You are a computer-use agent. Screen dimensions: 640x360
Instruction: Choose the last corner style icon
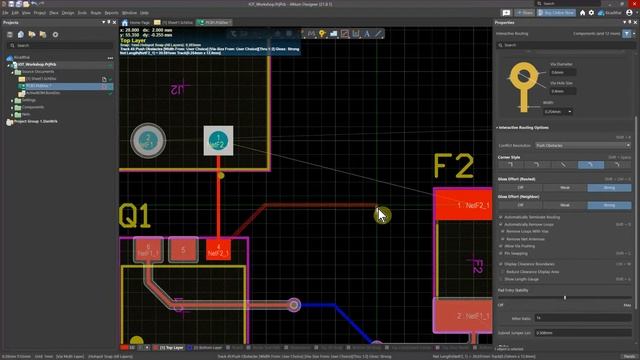[x=617, y=165]
